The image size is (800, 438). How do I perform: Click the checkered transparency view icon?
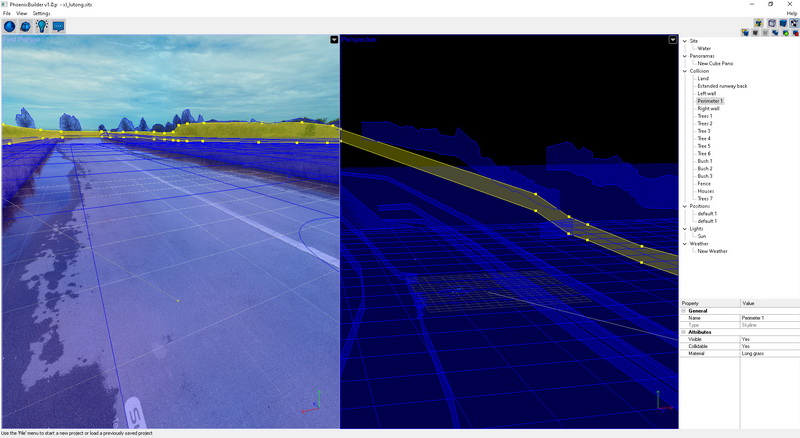[793, 22]
